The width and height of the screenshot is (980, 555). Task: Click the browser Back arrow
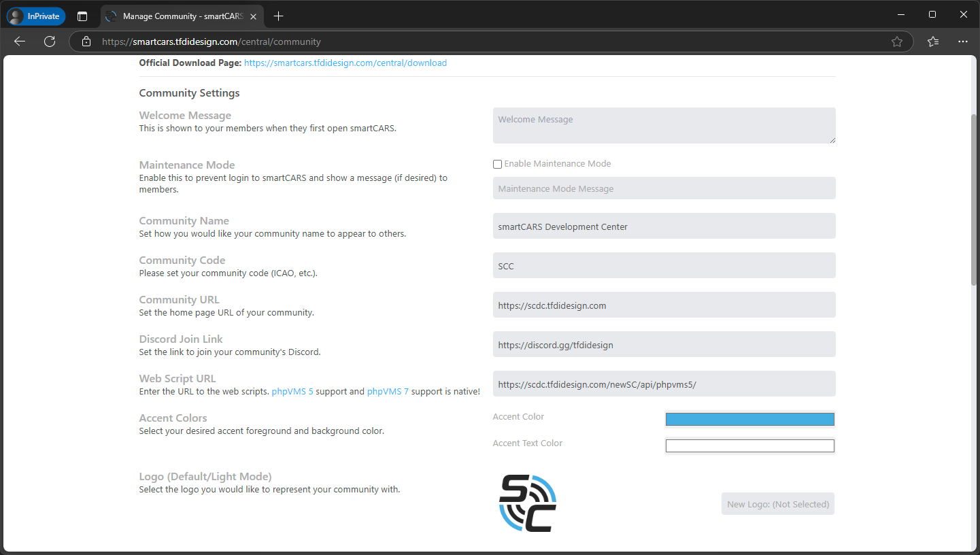(x=20, y=41)
